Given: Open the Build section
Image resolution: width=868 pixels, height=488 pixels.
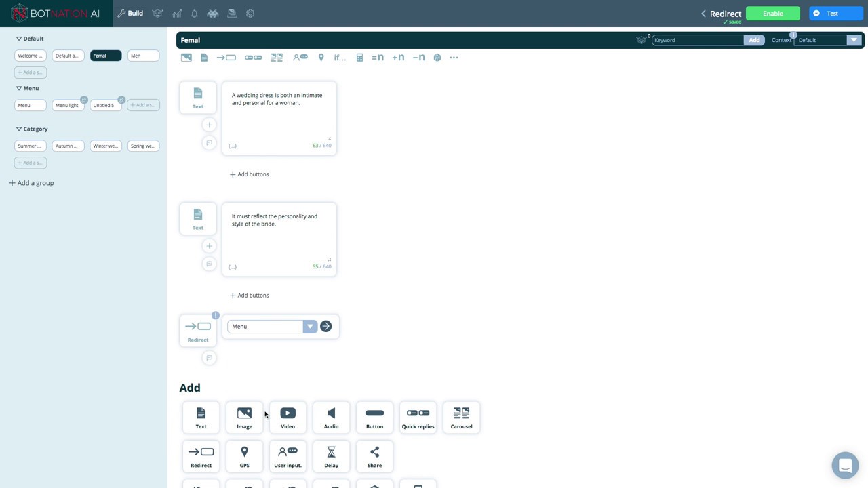Looking at the screenshot, I should (x=130, y=14).
